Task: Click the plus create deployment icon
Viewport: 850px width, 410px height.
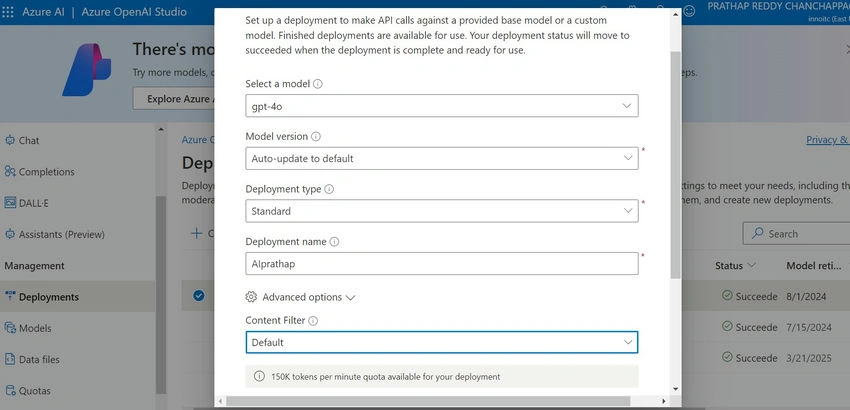Action: [x=196, y=233]
